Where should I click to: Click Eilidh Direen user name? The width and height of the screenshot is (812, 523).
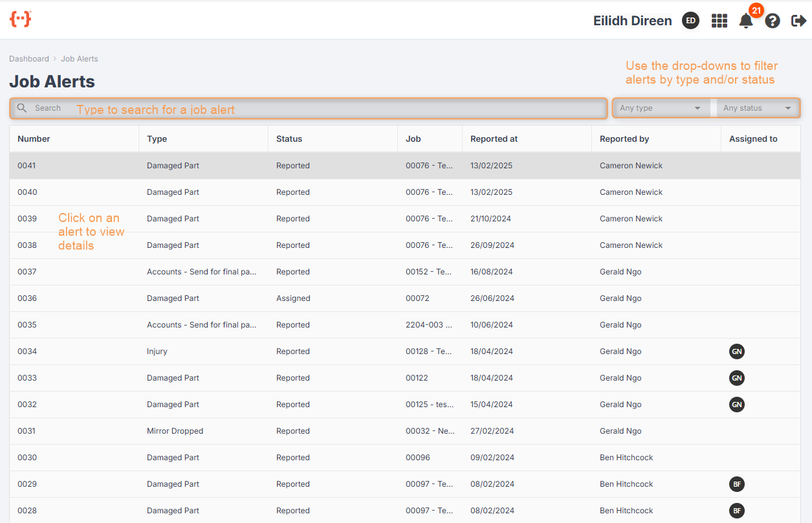(x=632, y=21)
